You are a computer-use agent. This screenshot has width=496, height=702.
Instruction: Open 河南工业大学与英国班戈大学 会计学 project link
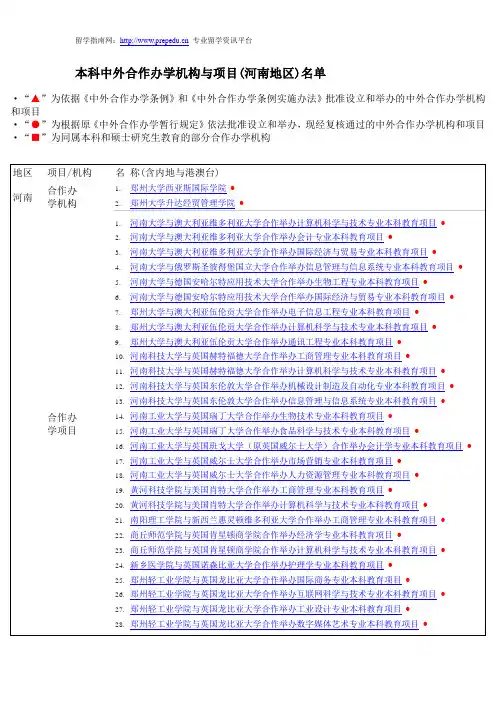point(296,446)
